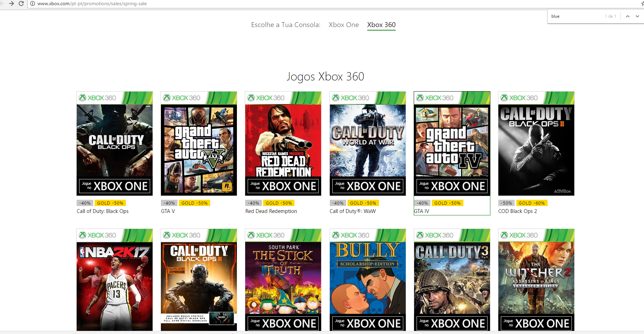Click the Call of Duty: Black Ops link
Screen dimensions: 644x334
103,211
